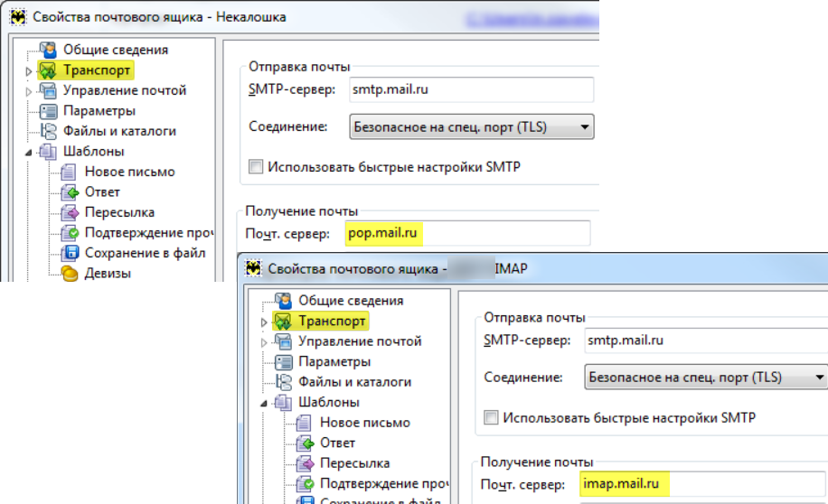Select Файлы и каталоги label in IMAP window
The height and width of the screenshot is (504, 828).
click(355, 382)
